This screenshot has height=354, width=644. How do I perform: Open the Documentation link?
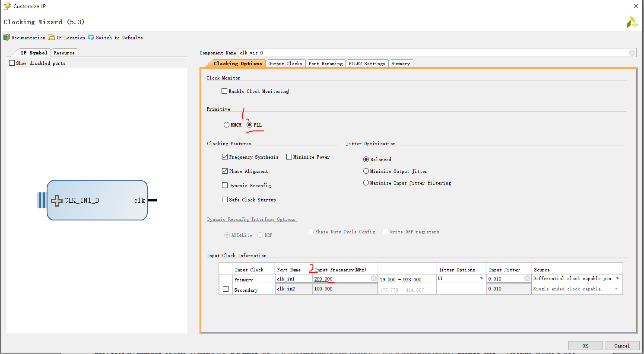29,38
